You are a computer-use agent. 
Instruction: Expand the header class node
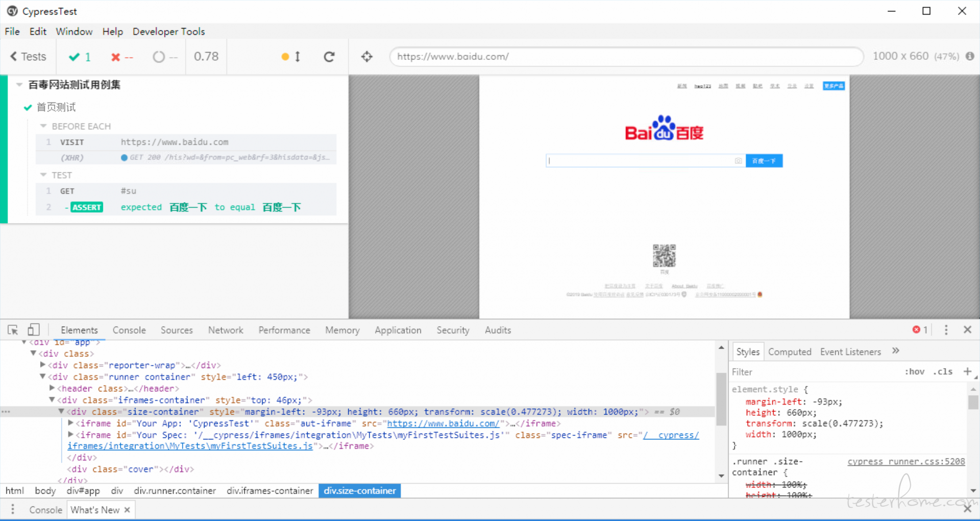[52, 388]
